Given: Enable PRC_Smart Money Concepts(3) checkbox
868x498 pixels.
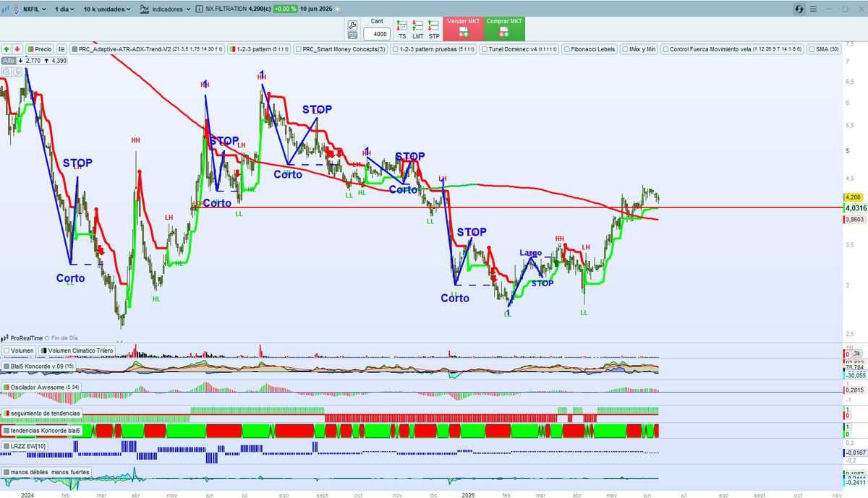Looking at the screenshot, I should click(x=297, y=49).
